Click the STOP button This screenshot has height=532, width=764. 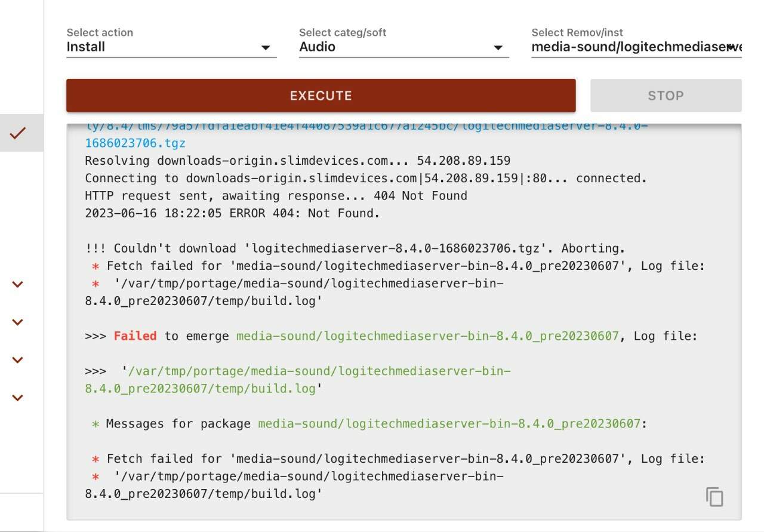(x=666, y=96)
